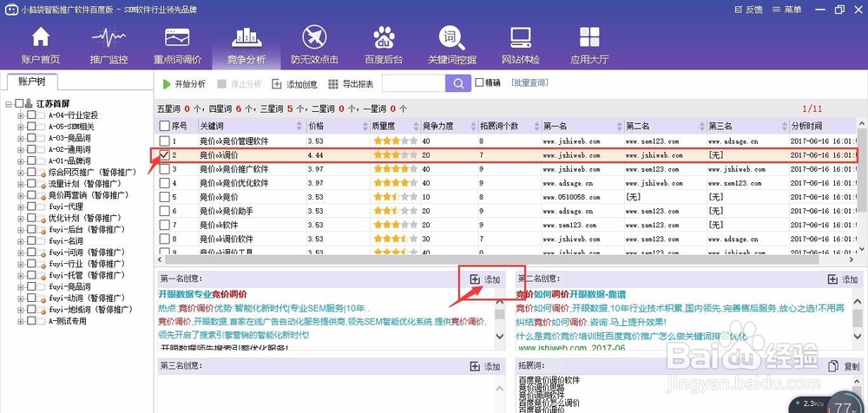Open 防无效点击 icon
This screenshot has width=868, height=413.
[x=314, y=37]
